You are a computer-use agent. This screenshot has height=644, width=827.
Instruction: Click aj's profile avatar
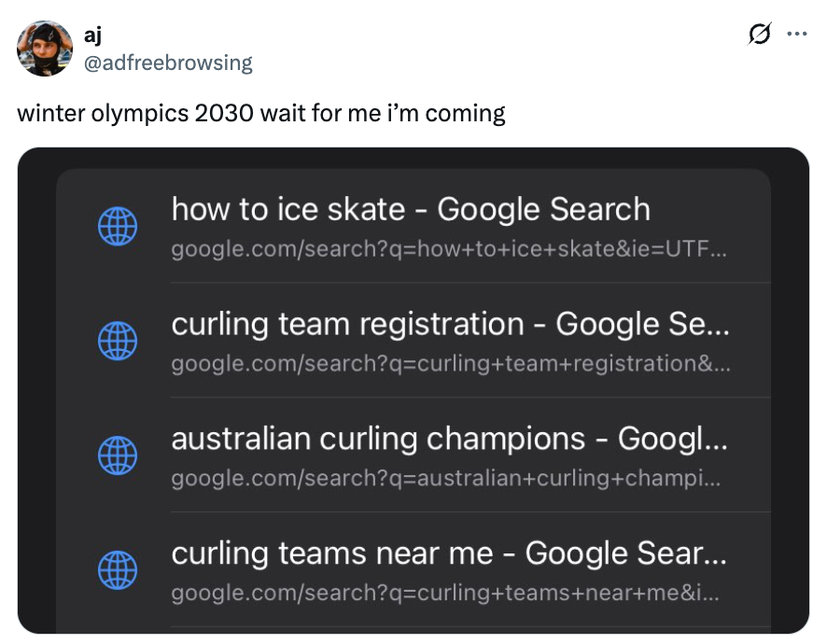pos(45,49)
